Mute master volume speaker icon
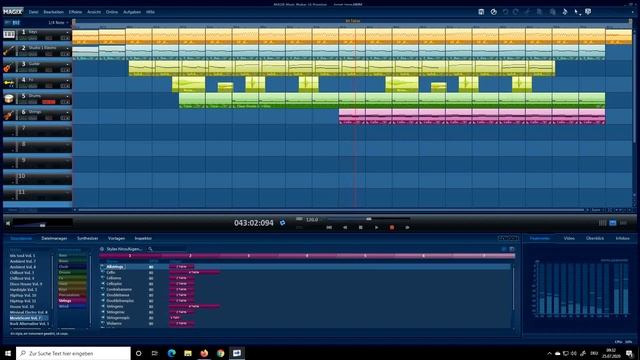The height and width of the screenshot is (360, 640). click(x=8, y=223)
